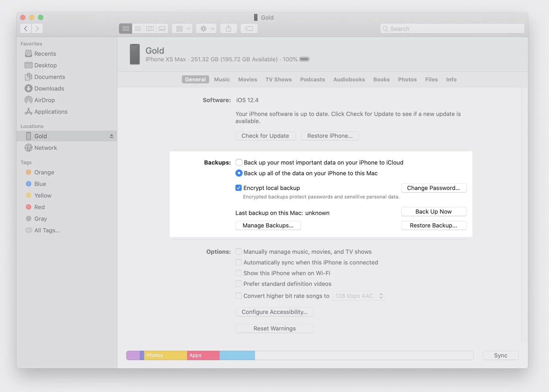Click the Apps segment of storage bar
The height and width of the screenshot is (392, 549).
[x=203, y=355]
